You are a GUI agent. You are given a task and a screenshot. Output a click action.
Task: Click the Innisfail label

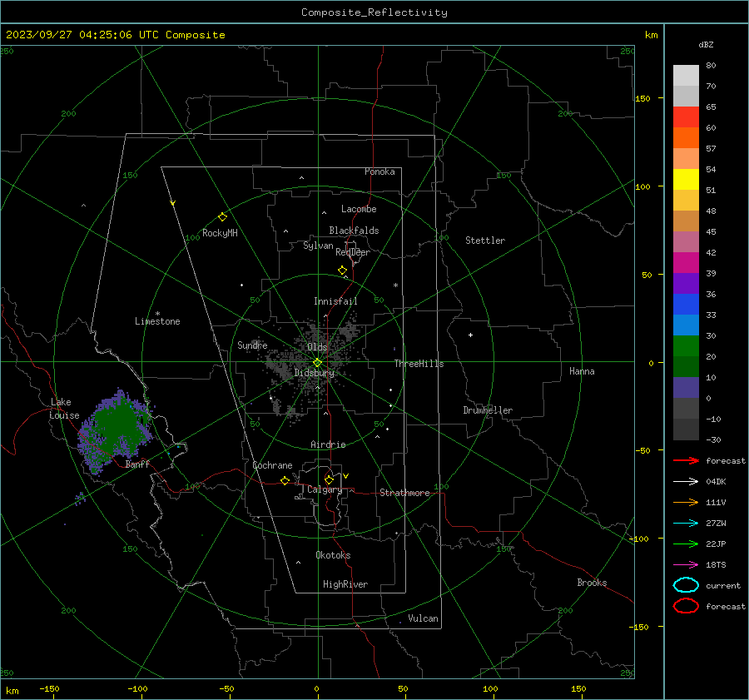click(x=335, y=301)
